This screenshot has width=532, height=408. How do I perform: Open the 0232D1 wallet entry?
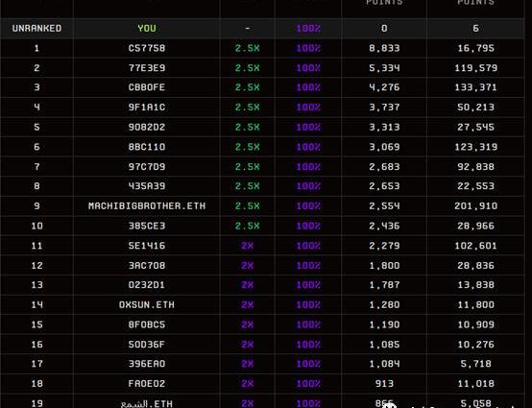(x=147, y=285)
